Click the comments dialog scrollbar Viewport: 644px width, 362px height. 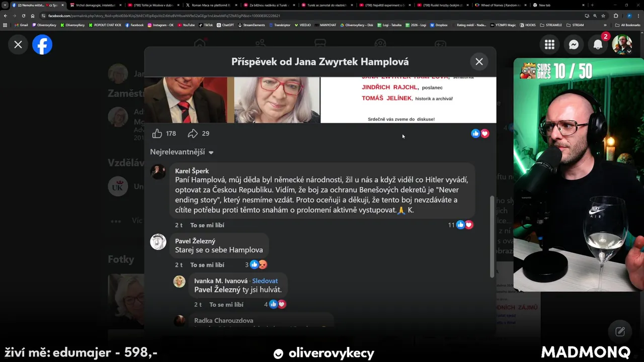tap(492, 236)
